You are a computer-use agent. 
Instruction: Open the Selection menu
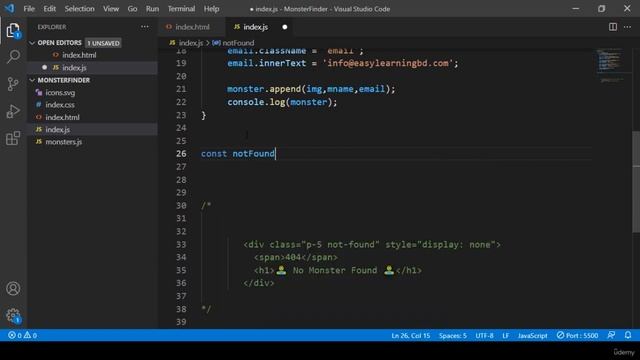(x=79, y=9)
